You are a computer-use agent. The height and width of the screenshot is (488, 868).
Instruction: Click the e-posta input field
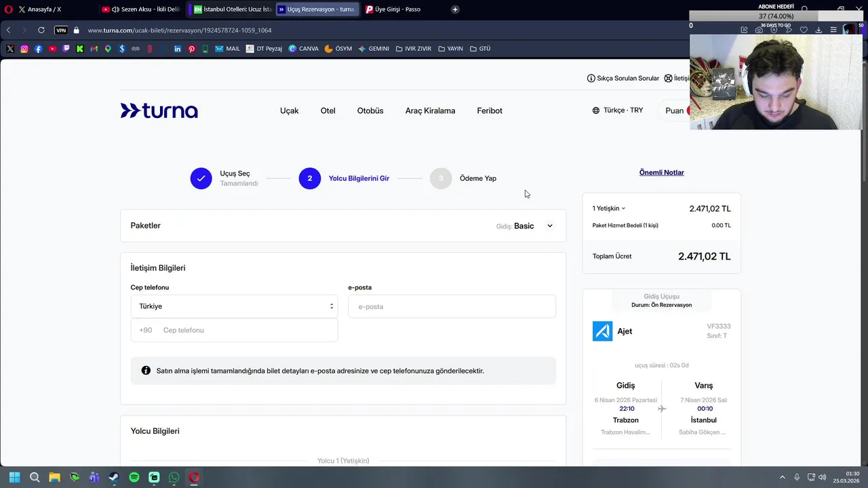tap(452, 306)
